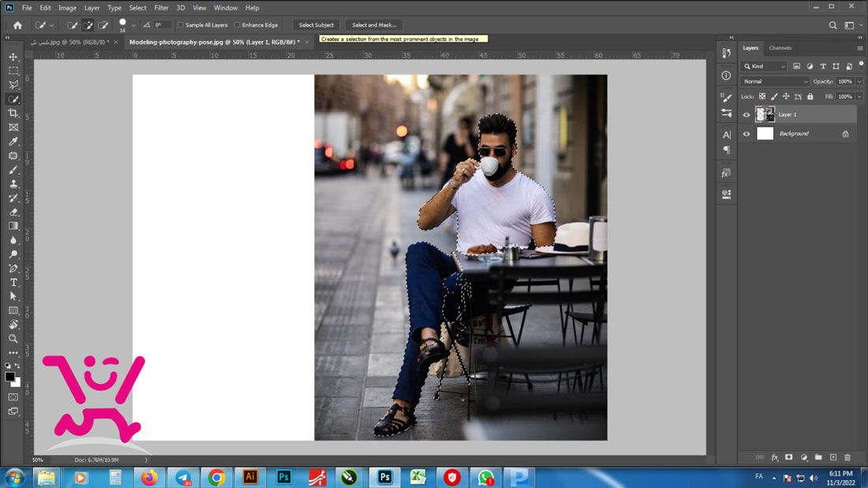This screenshot has width=868, height=488.
Task: Select the Move tool
Action: [13, 57]
